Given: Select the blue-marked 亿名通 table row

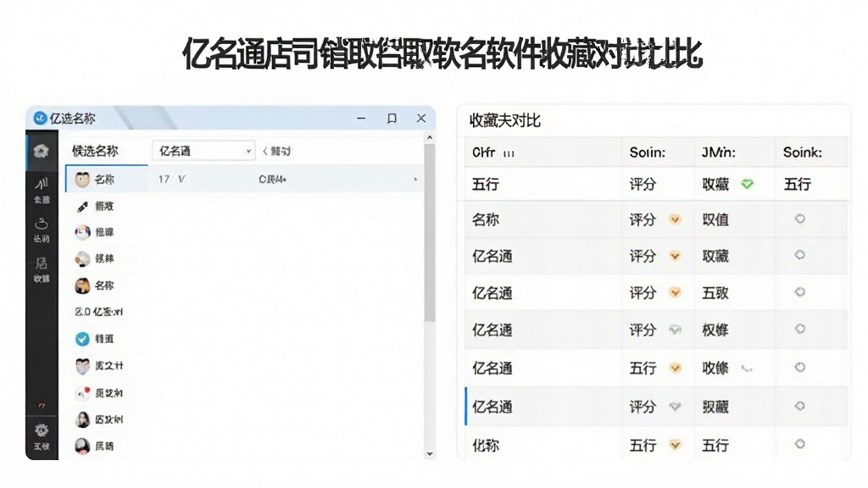Looking at the screenshot, I should [656, 407].
